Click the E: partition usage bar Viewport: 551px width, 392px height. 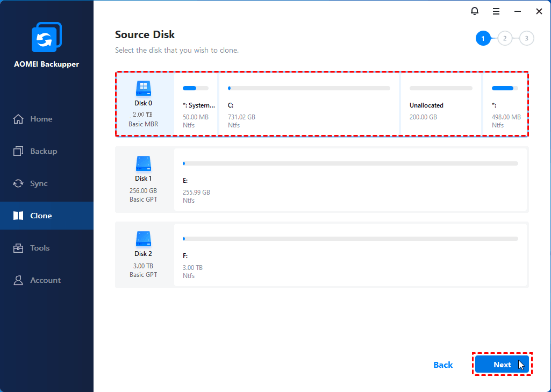point(350,163)
